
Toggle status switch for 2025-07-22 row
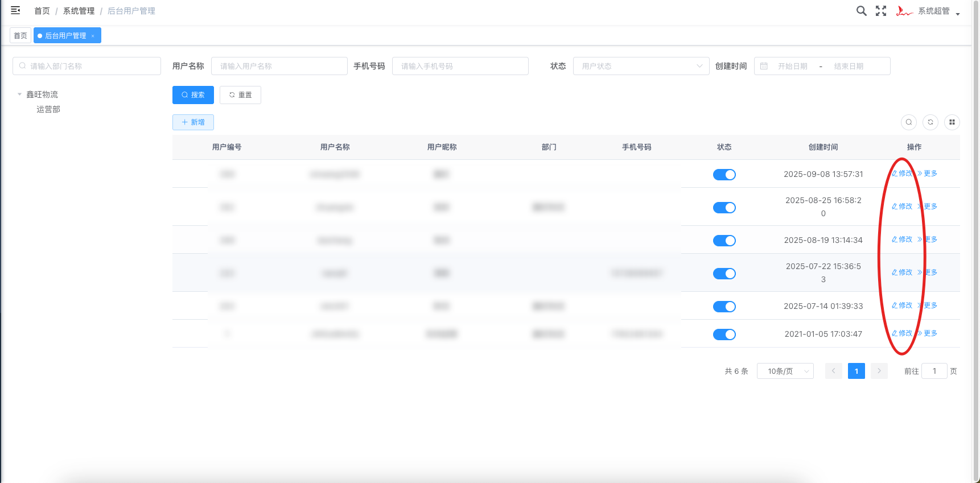click(724, 274)
